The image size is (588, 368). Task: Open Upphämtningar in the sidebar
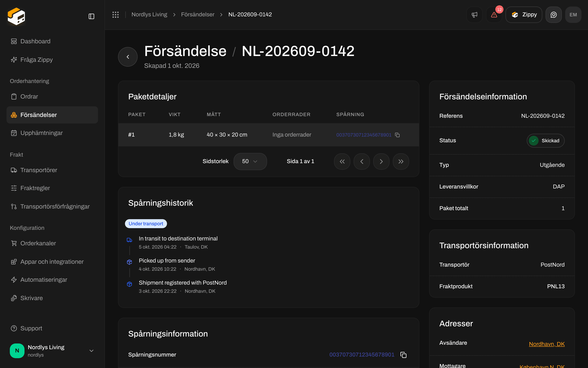[52, 133]
